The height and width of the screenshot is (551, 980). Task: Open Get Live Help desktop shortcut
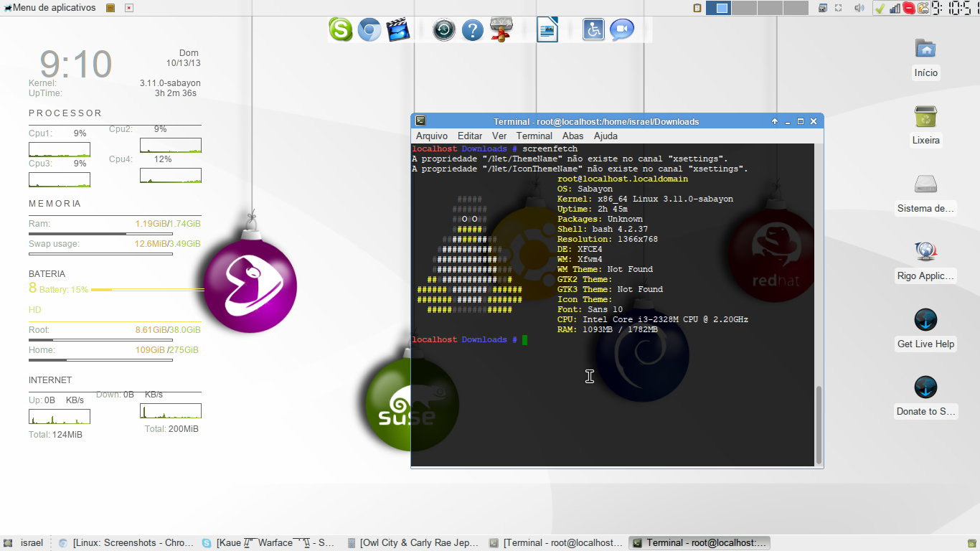click(925, 330)
